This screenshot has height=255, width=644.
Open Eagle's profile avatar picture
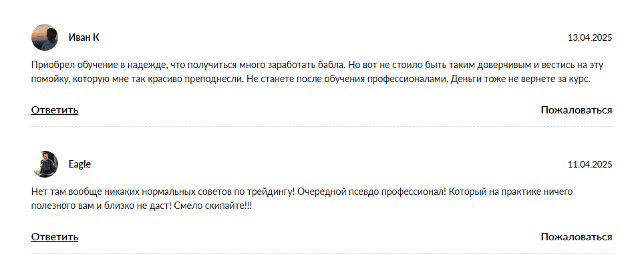[45, 164]
